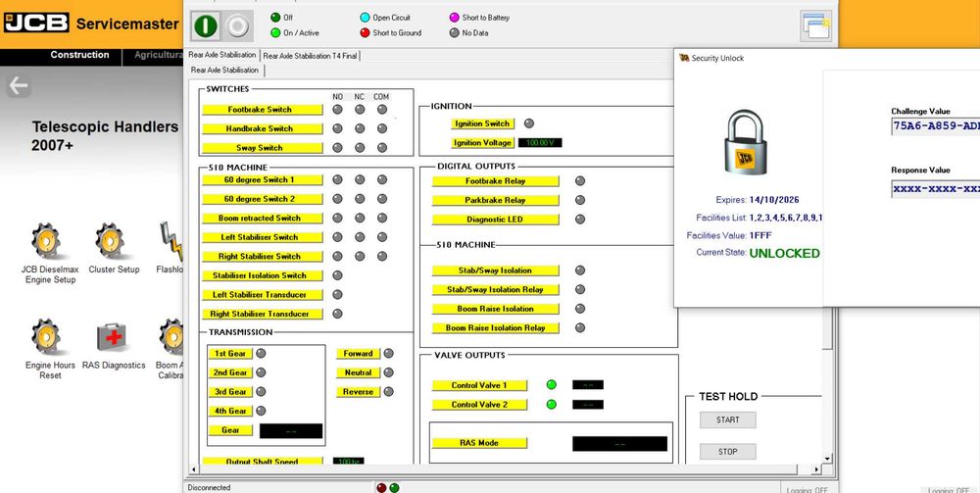980x493 pixels.
Task: Click the padlock image in Security Unlock
Action: click(748, 142)
